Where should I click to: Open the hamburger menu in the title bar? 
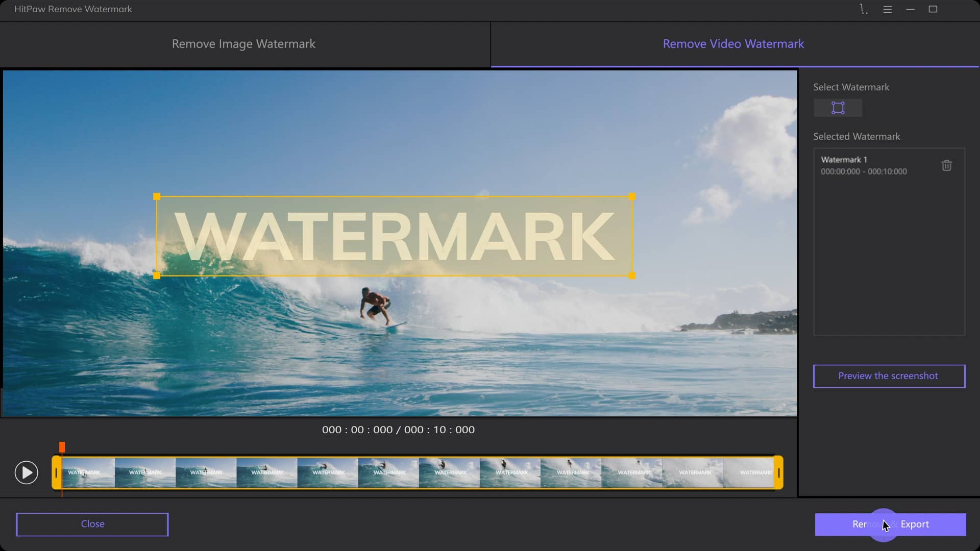click(887, 9)
